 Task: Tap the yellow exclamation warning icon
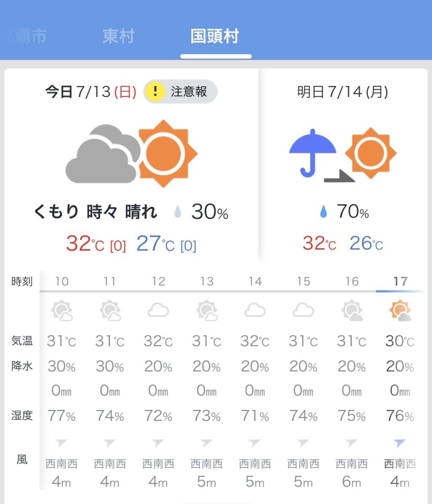coord(155,92)
